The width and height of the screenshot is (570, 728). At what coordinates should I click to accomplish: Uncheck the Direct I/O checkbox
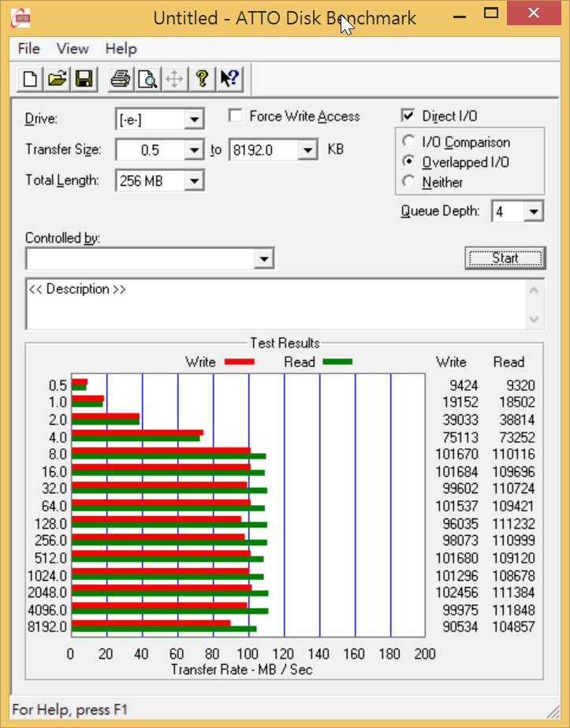pyautogui.click(x=408, y=116)
